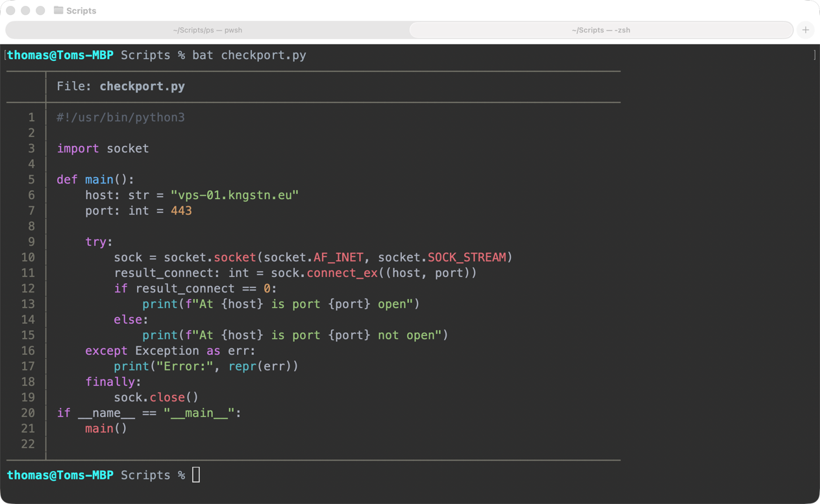Minimize the Terminal window

pyautogui.click(x=25, y=10)
